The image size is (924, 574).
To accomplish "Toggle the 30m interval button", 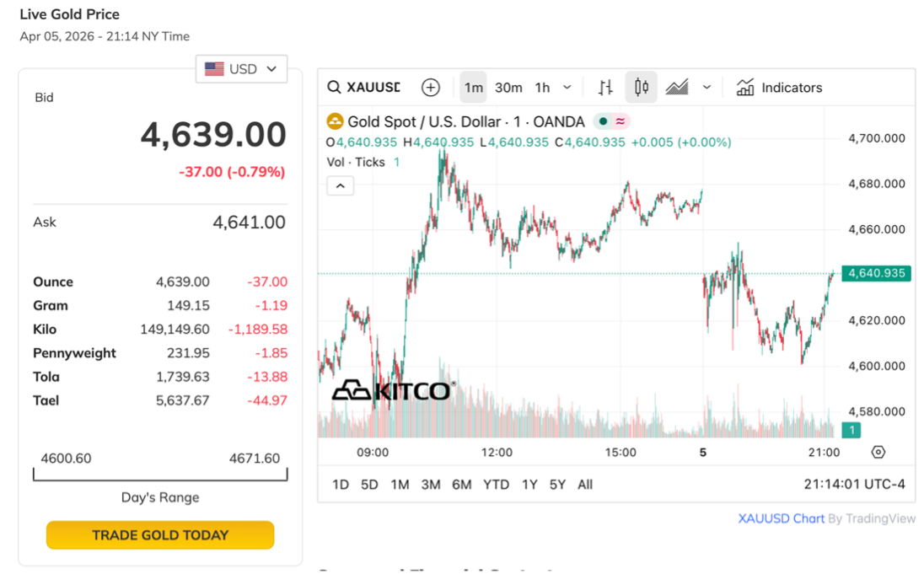I will pos(508,88).
